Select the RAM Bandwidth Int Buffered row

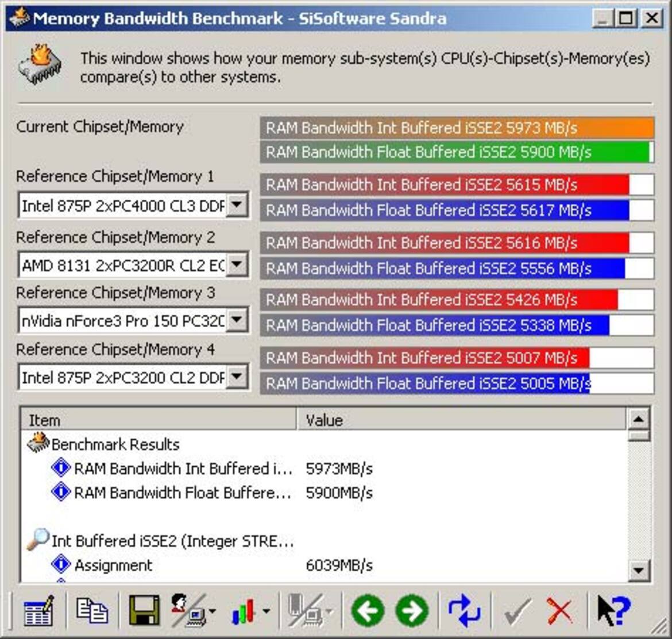[x=323, y=468]
